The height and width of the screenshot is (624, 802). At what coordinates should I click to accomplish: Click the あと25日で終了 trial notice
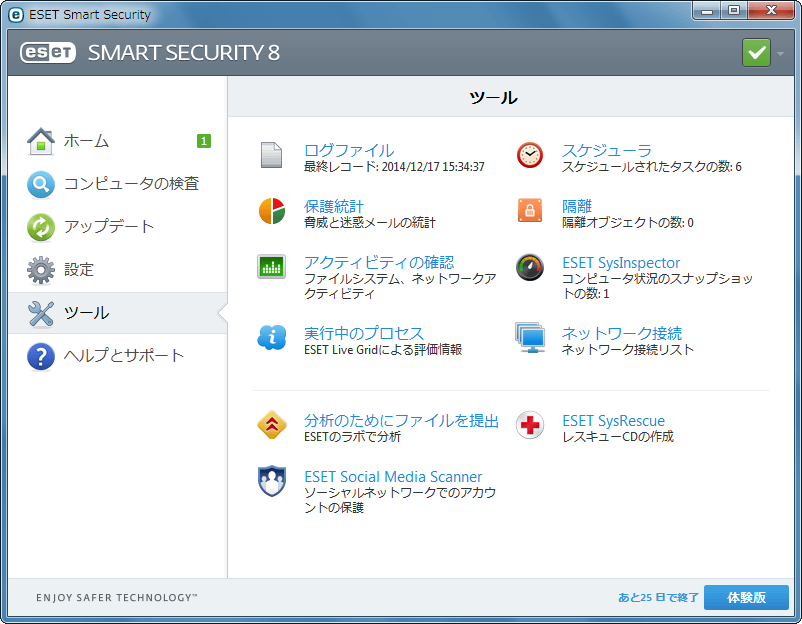point(658,597)
